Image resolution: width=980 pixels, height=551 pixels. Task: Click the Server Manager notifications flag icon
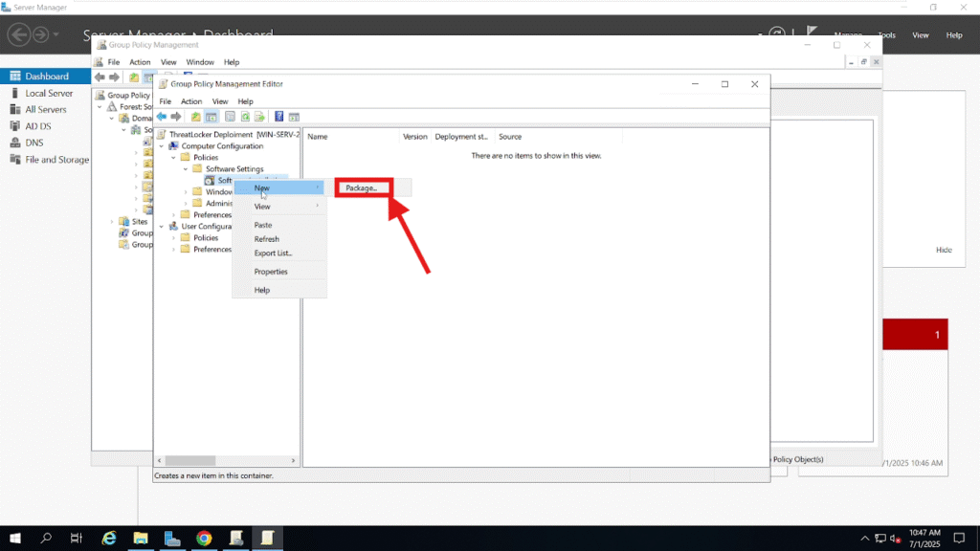[812, 32]
